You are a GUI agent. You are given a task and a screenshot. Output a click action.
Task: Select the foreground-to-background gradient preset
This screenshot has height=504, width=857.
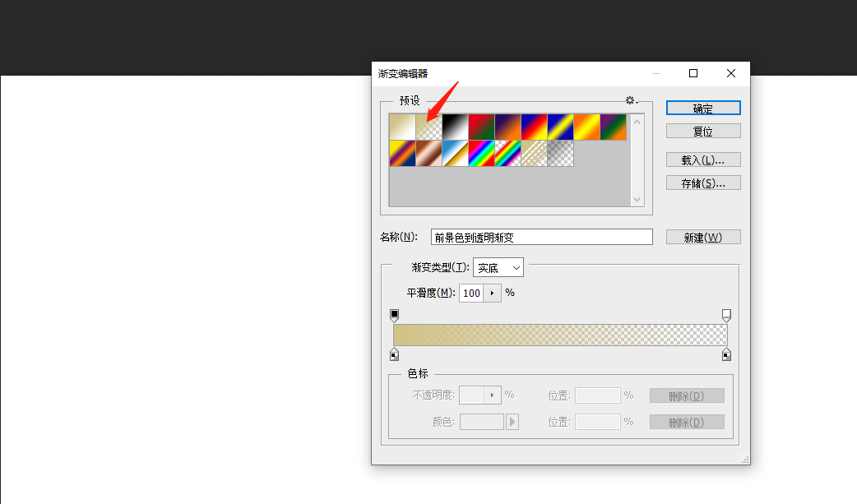402,127
